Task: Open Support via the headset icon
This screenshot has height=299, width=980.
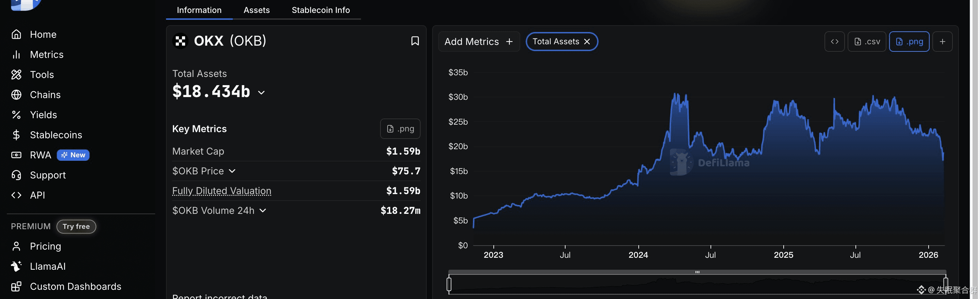Action: [x=16, y=175]
